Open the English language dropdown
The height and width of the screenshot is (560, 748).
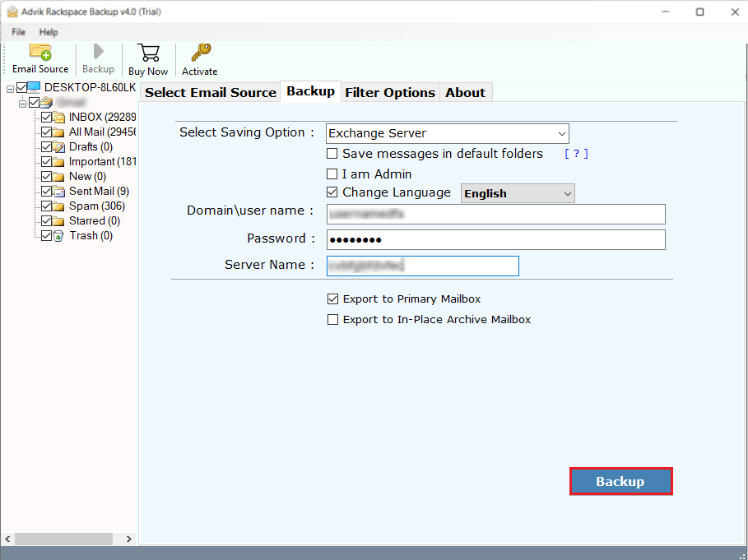[x=518, y=193]
